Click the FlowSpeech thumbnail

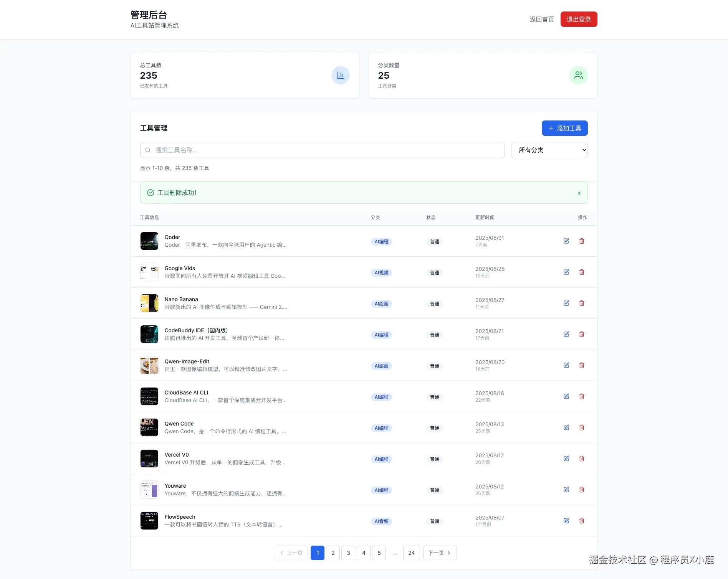(149, 521)
